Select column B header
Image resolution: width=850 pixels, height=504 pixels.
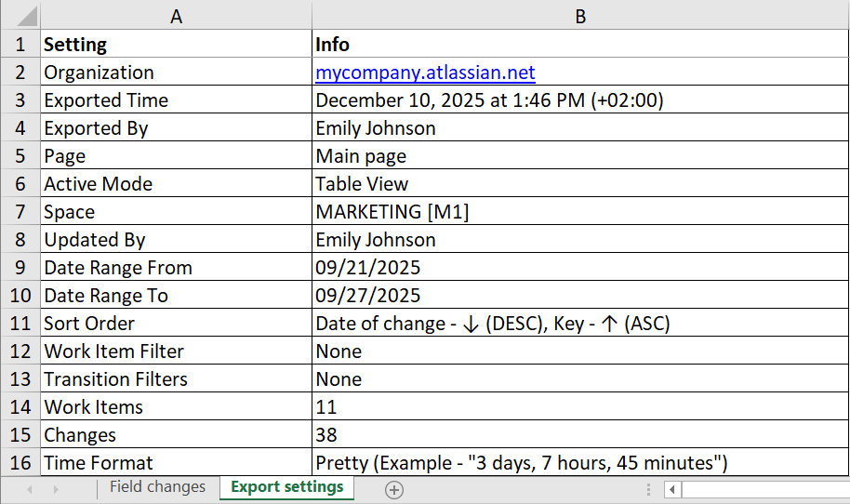pyautogui.click(x=580, y=16)
